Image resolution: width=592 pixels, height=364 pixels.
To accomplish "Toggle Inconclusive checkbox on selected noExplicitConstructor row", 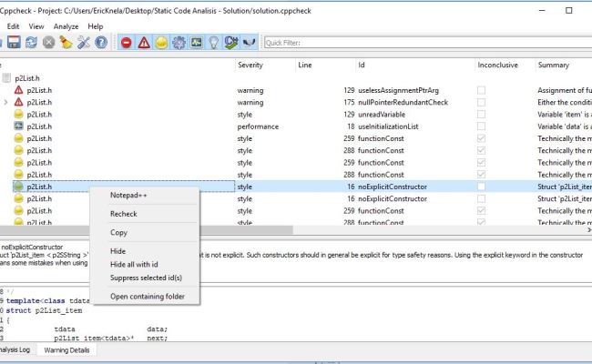I will 481,187.
